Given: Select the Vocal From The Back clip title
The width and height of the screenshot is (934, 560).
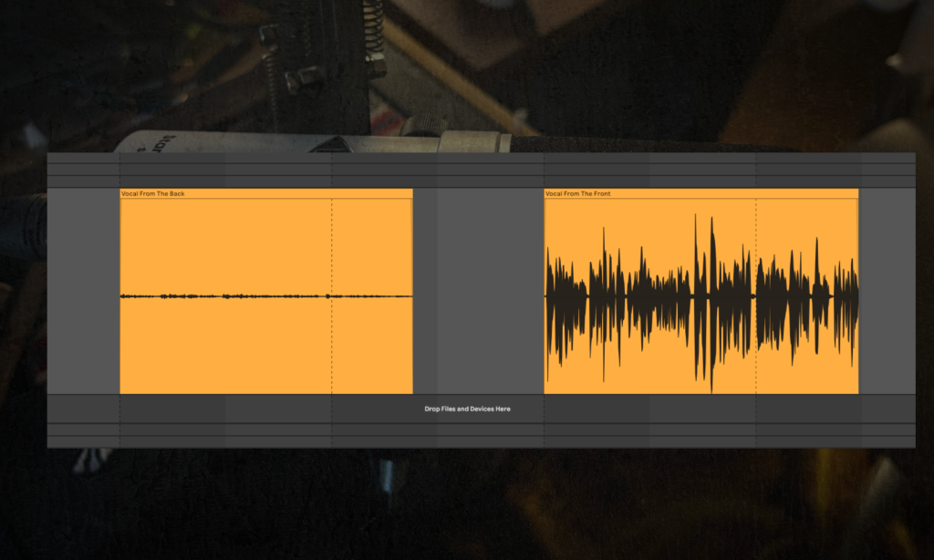Looking at the screenshot, I should 153,193.
